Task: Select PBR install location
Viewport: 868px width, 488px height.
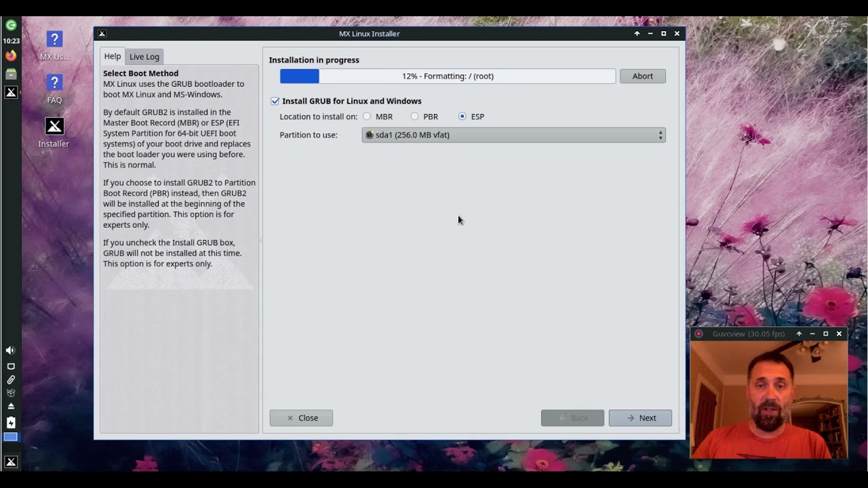Action: pos(425,117)
